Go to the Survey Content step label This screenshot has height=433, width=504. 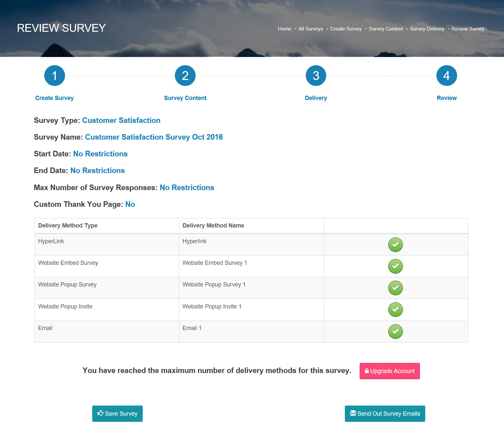point(185,98)
